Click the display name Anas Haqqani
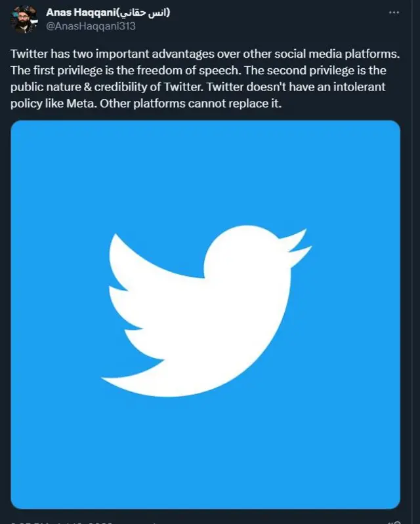The width and height of the screenshot is (420, 524). (x=78, y=12)
